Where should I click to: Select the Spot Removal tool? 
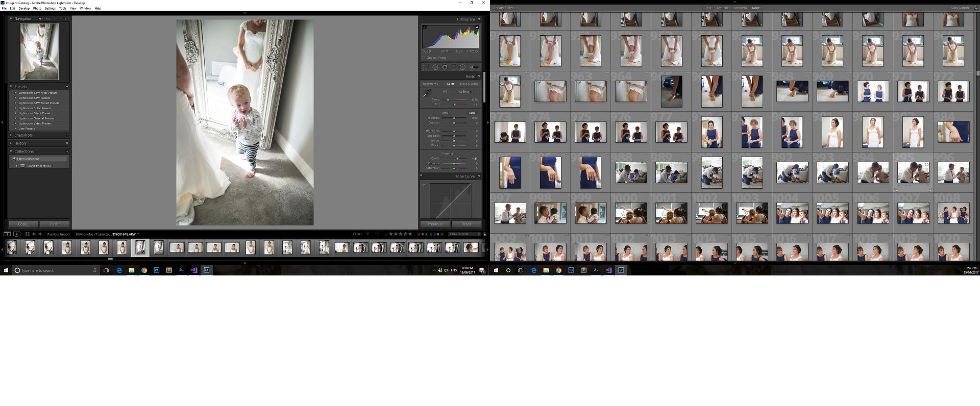(435, 67)
